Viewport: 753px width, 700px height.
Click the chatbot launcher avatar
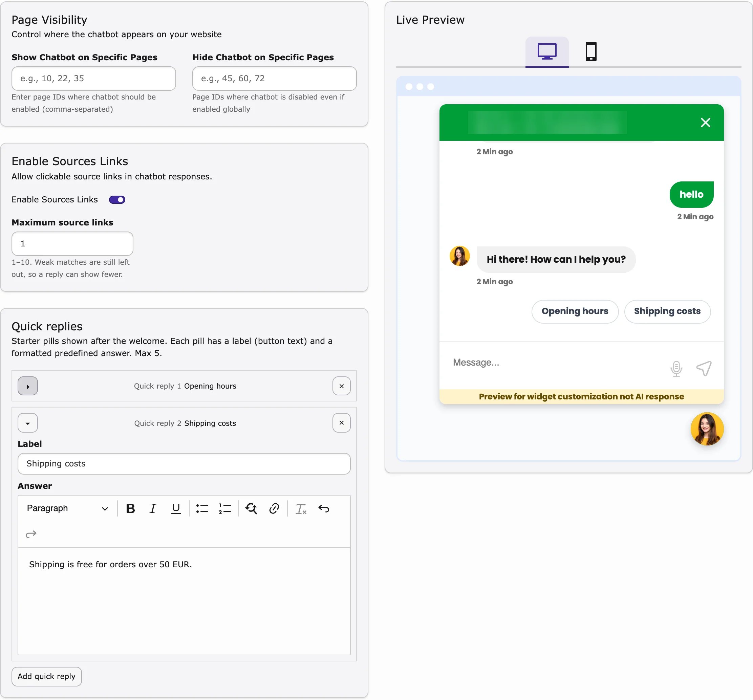click(707, 429)
